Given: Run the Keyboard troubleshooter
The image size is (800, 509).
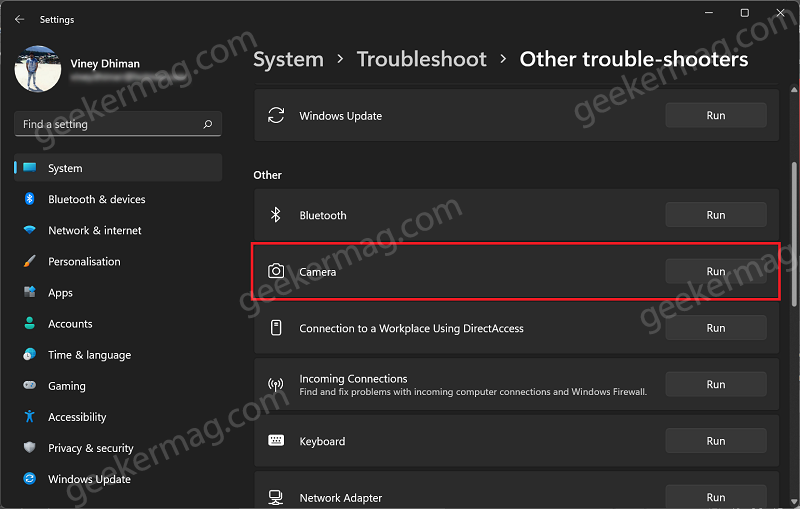Looking at the screenshot, I should 716,441.
